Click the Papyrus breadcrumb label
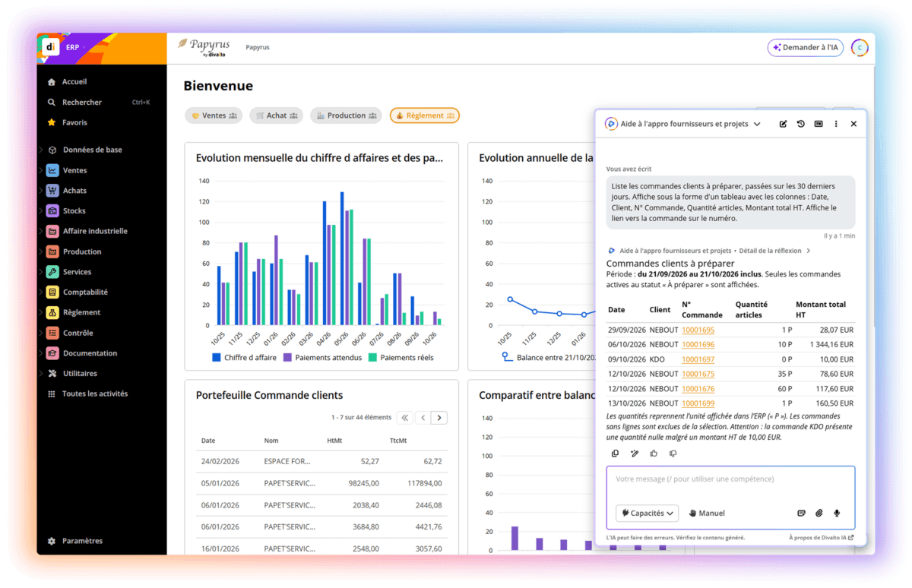The width and height of the screenshot is (912, 588). [258, 48]
